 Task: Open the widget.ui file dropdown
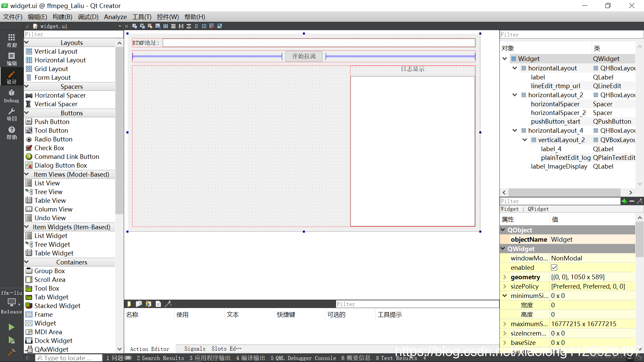point(120,26)
